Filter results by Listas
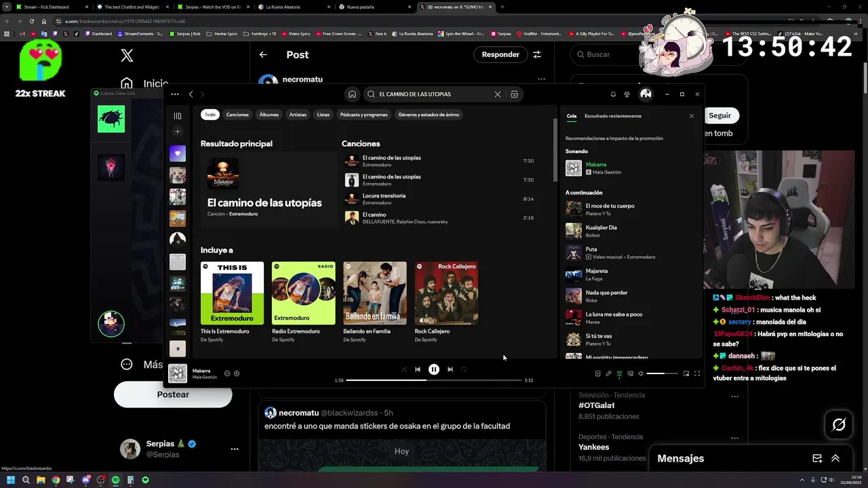 (x=323, y=115)
